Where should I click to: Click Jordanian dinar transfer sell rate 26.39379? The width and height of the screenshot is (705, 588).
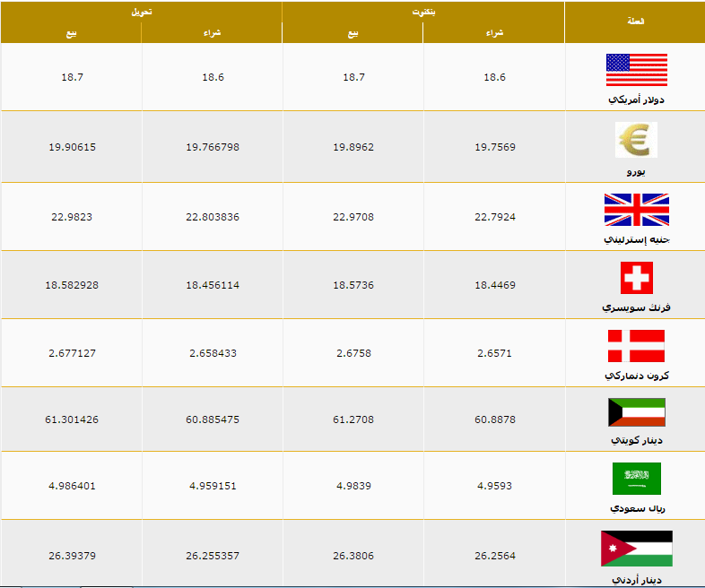click(72, 556)
